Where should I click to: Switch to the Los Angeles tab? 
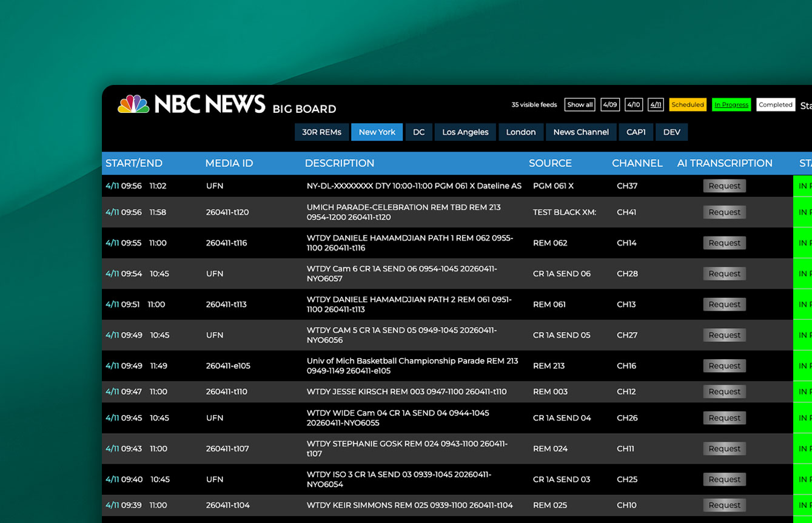coord(465,132)
